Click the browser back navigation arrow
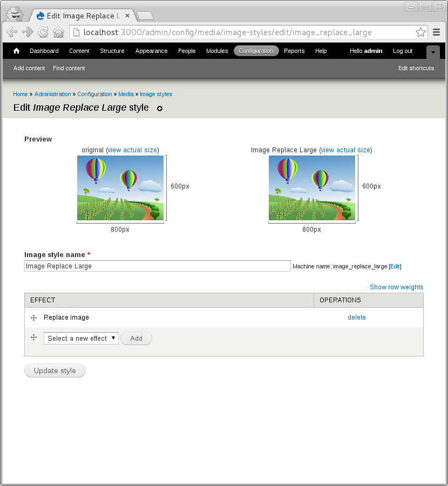Screen dimensions: 448x486 (11, 32)
